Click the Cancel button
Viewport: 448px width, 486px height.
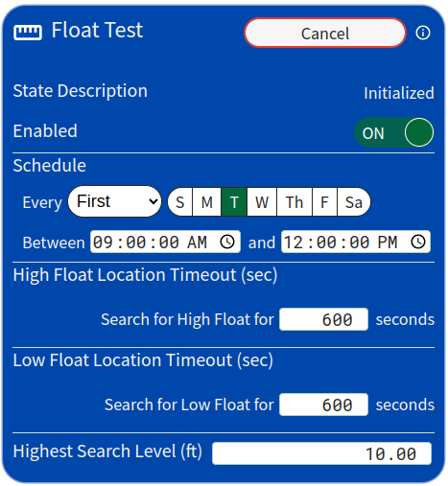click(x=325, y=33)
